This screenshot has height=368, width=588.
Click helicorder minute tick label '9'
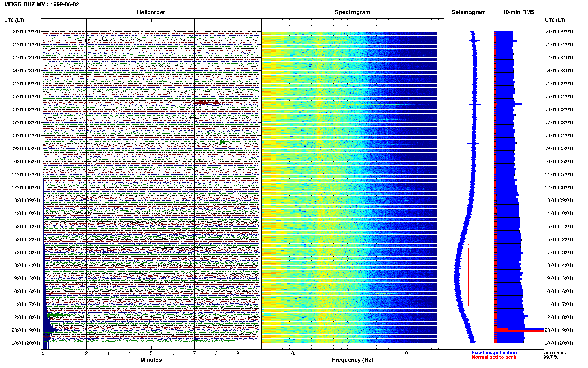pyautogui.click(x=238, y=353)
